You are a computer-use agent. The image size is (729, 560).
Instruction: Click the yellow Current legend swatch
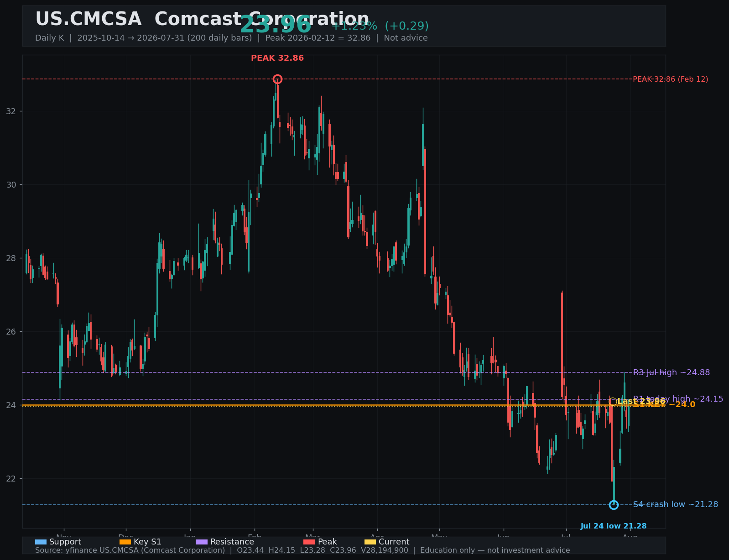(370, 542)
